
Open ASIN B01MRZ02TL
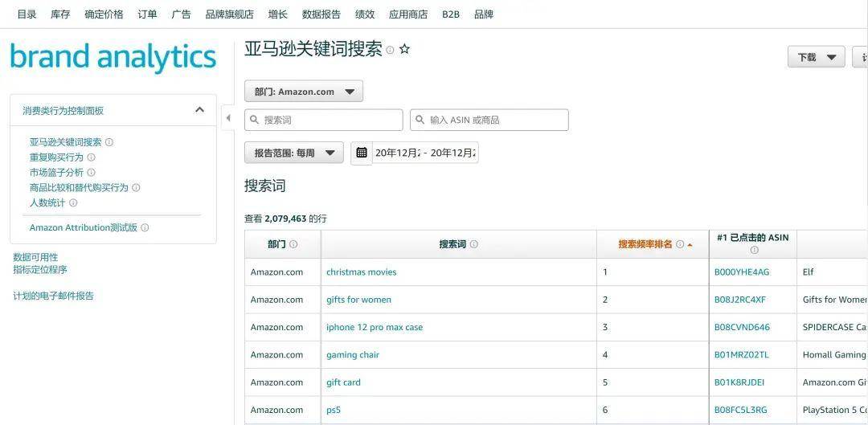pos(741,355)
